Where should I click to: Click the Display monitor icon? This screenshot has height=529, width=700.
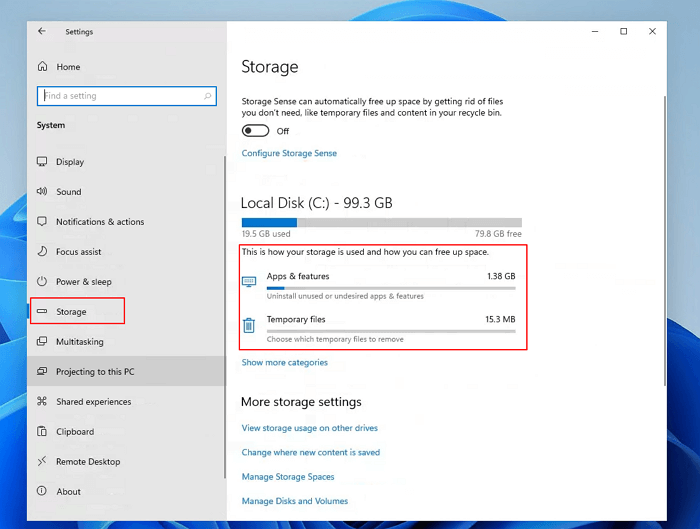coord(42,162)
